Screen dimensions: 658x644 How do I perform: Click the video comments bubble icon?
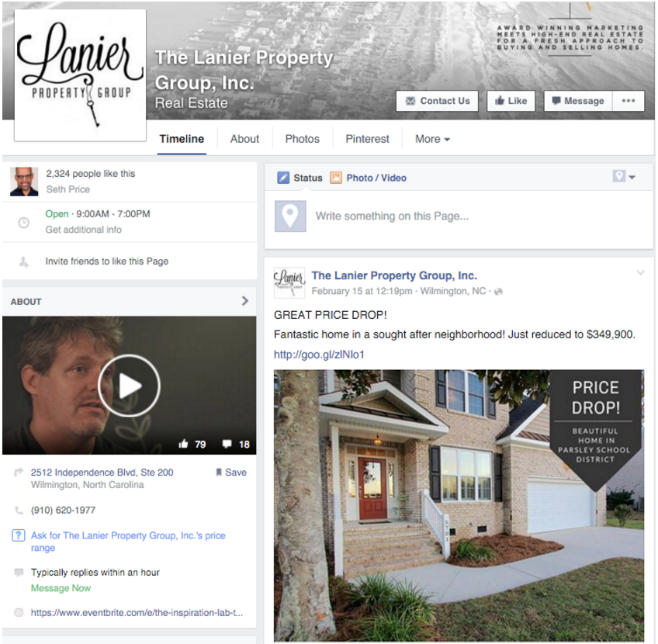coord(227,444)
